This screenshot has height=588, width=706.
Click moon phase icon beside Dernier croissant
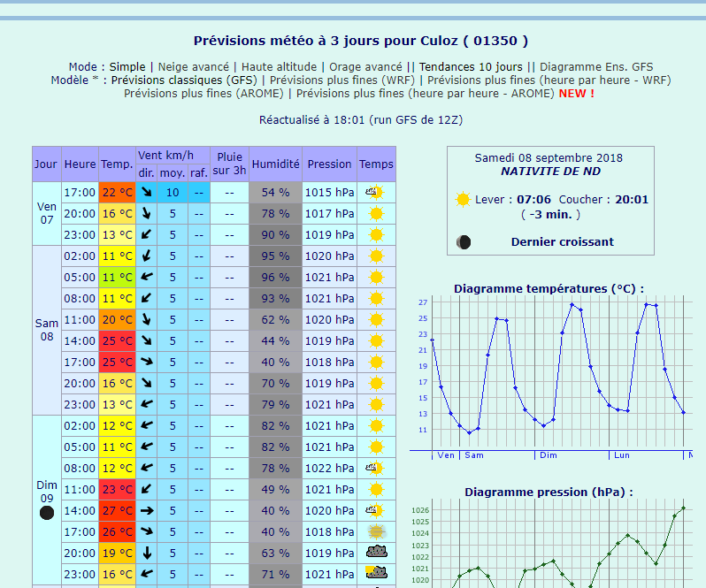464,242
